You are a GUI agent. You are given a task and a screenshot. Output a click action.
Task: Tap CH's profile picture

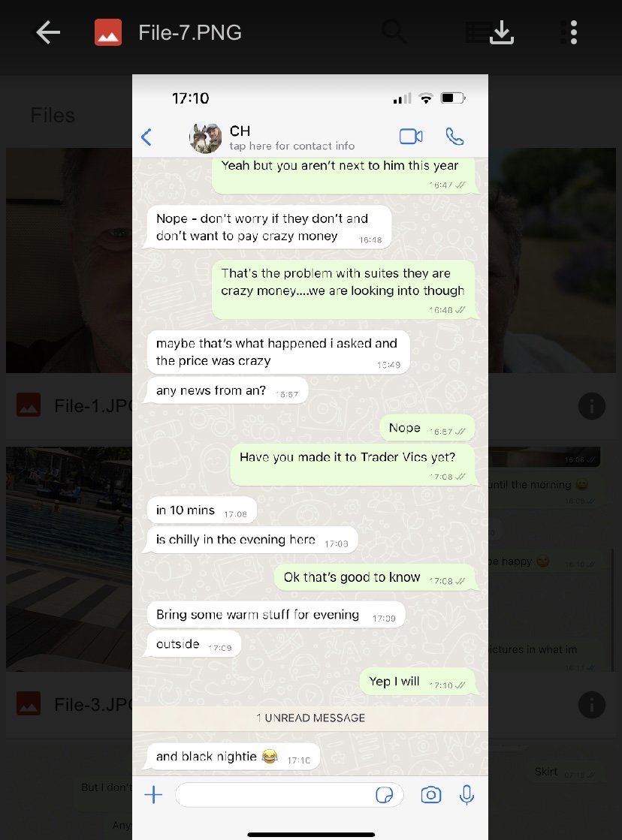(205, 137)
